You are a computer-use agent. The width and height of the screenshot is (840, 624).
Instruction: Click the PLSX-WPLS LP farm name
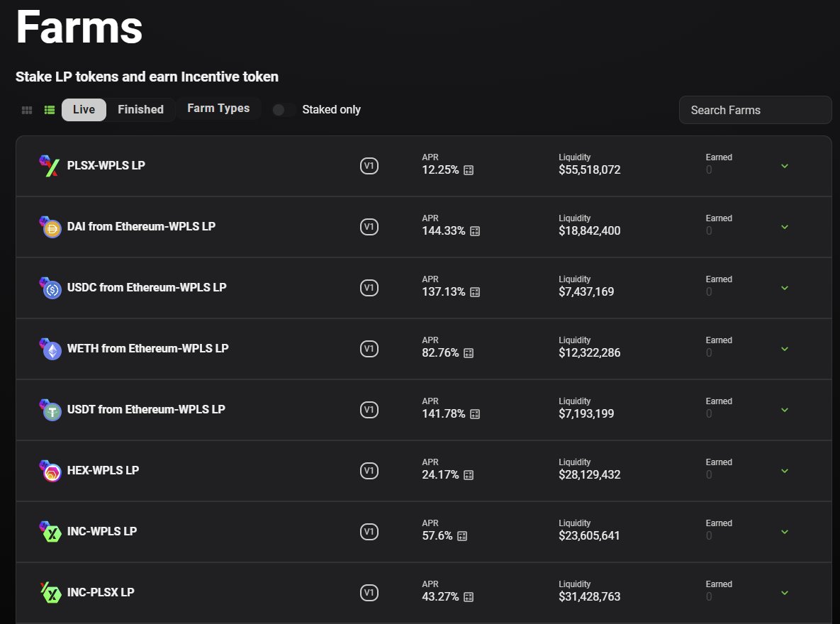coord(106,166)
